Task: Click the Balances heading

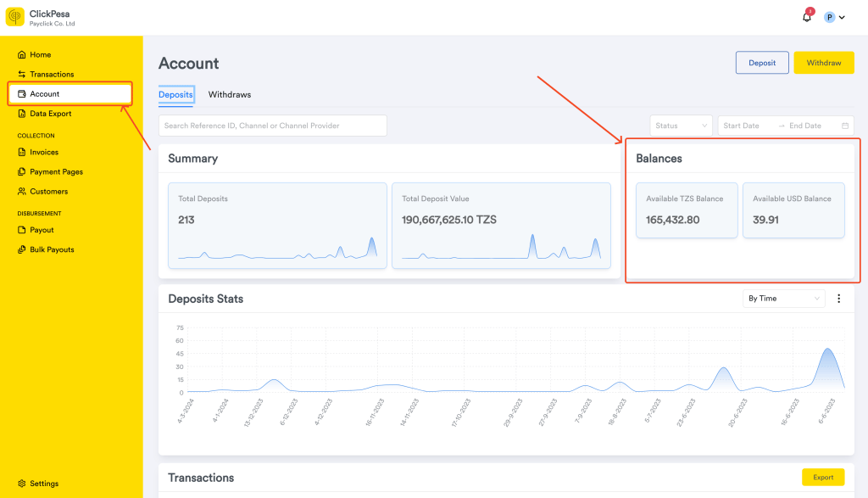Action: [x=659, y=159]
